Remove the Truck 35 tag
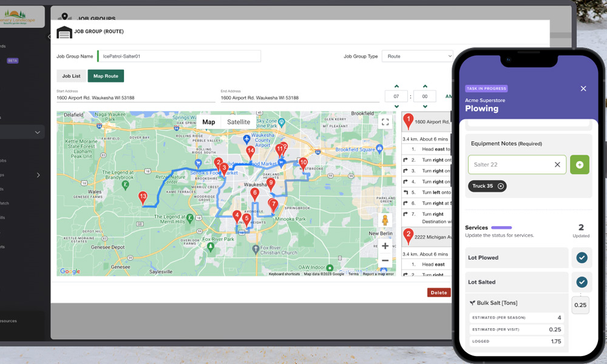 pyautogui.click(x=501, y=186)
